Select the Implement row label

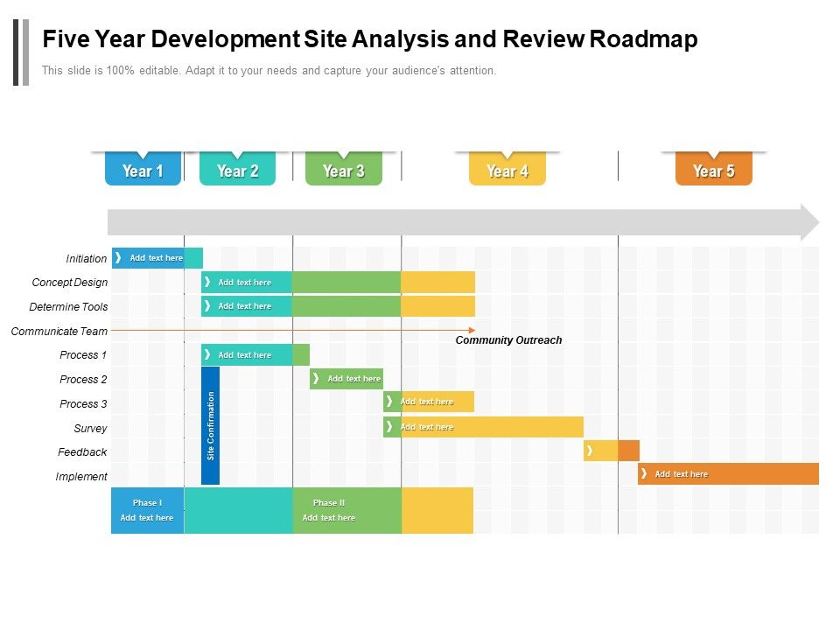[x=80, y=477]
